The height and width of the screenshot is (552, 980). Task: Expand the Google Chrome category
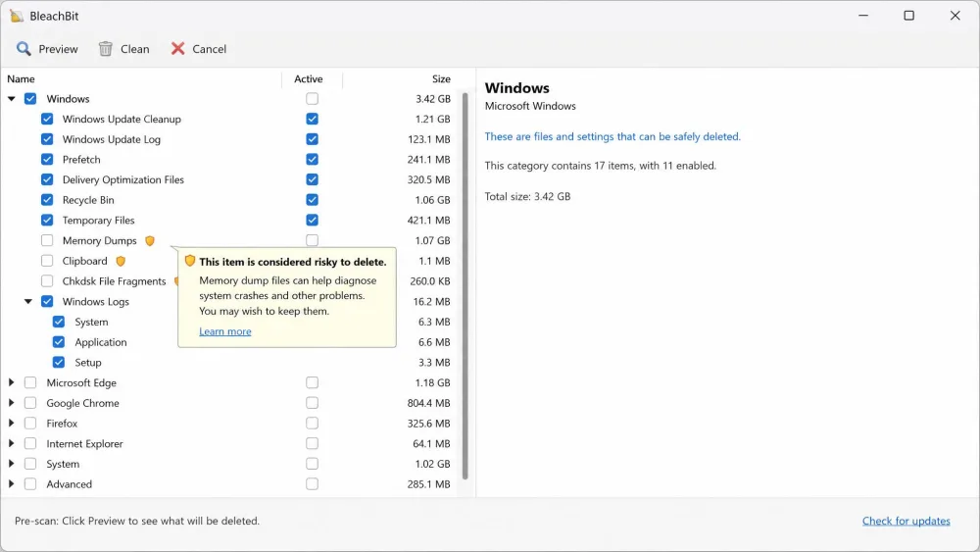point(11,403)
